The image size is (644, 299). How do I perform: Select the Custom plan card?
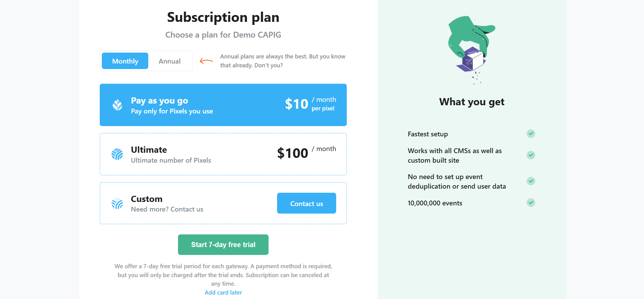click(x=223, y=203)
